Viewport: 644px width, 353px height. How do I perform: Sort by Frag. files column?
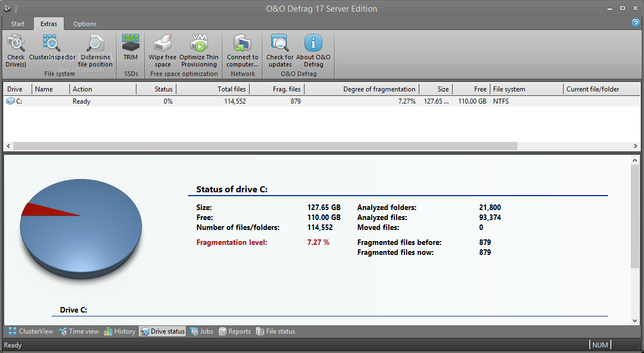pos(277,89)
